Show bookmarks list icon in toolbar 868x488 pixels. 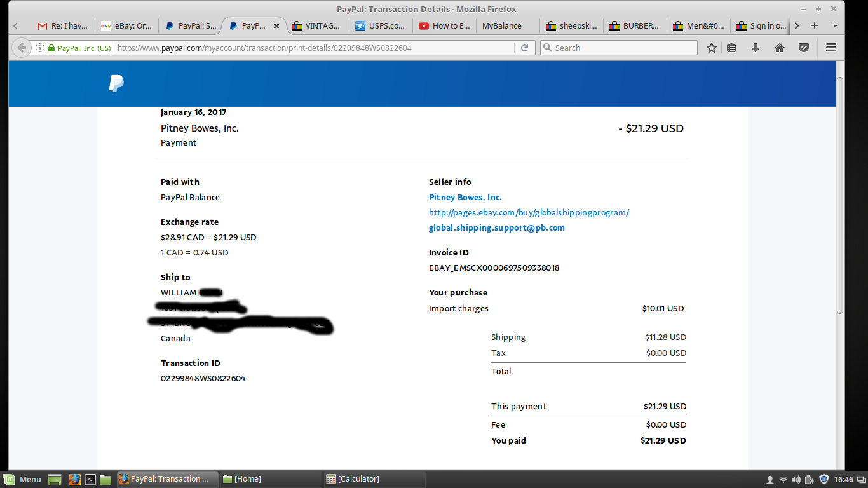click(x=731, y=48)
